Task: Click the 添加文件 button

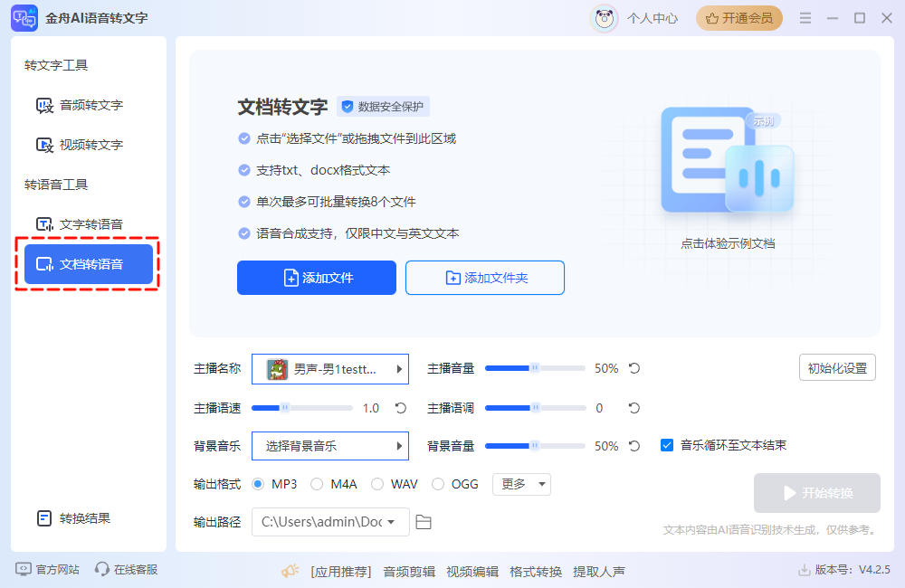Action: coord(316,278)
